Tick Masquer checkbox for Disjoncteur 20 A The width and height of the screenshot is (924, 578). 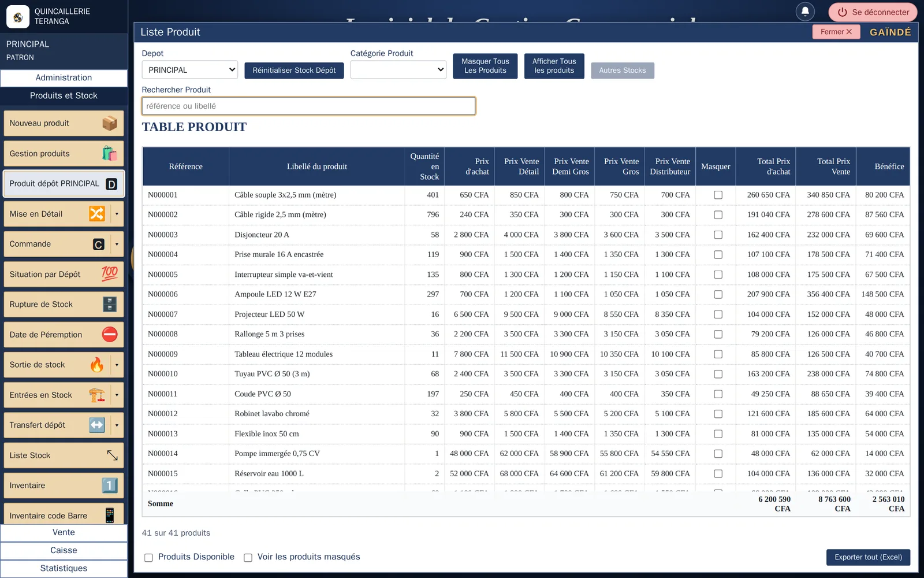718,235
